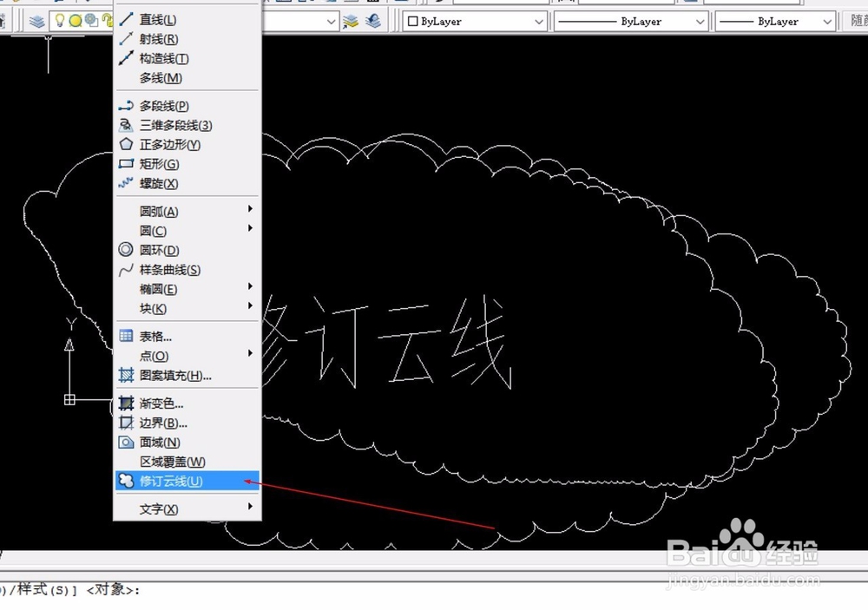Select 多段线(P) polyline command
The width and height of the screenshot is (868, 610).
click(187, 106)
